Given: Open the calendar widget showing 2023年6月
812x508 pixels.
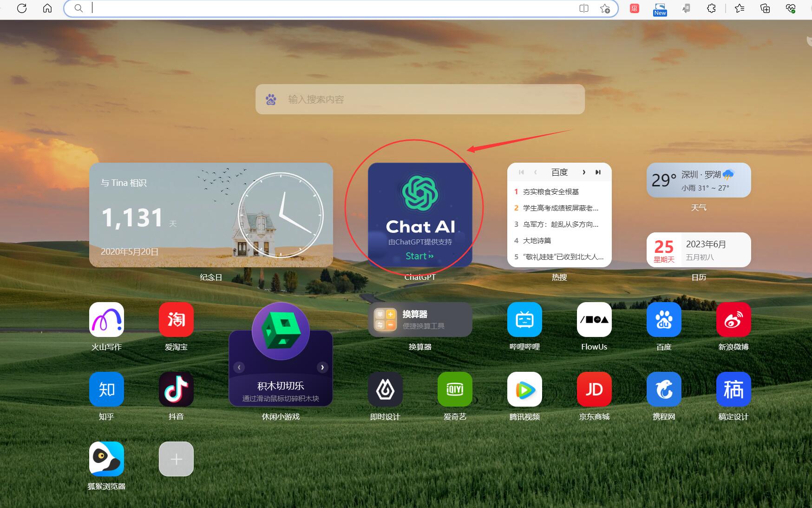Looking at the screenshot, I should 699,250.
